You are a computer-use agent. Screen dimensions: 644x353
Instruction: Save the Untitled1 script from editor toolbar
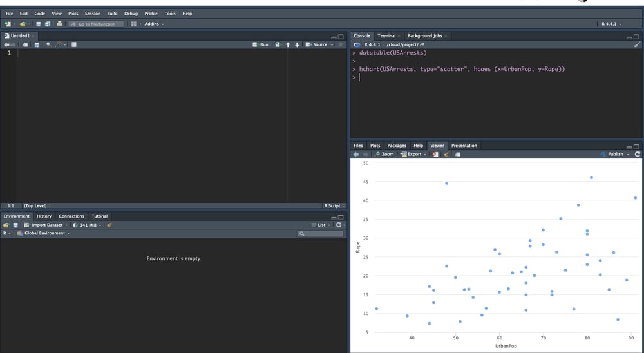pos(37,45)
